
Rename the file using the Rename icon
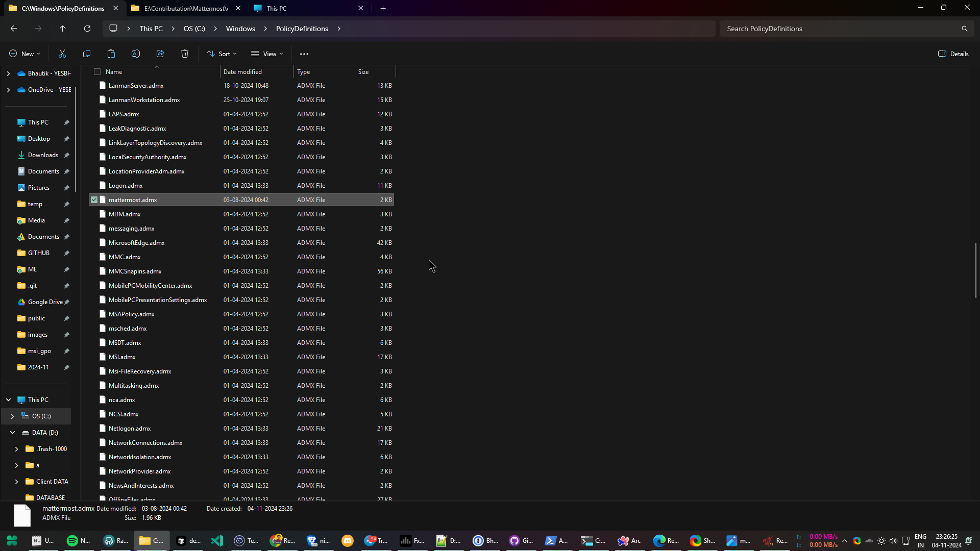pyautogui.click(x=135, y=54)
